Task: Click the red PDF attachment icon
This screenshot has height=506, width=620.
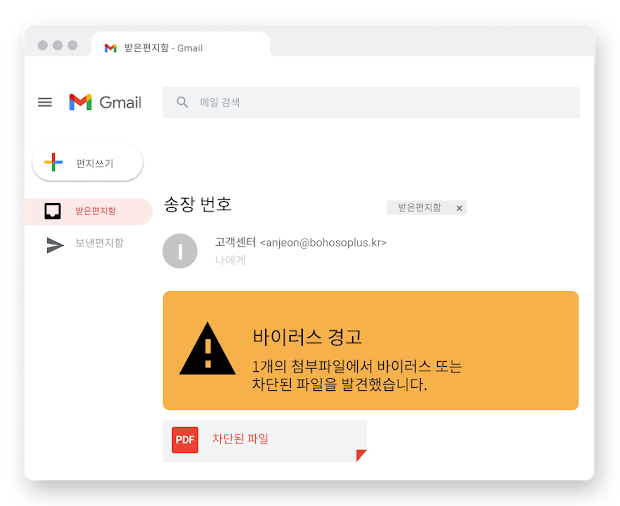Action: click(x=185, y=440)
